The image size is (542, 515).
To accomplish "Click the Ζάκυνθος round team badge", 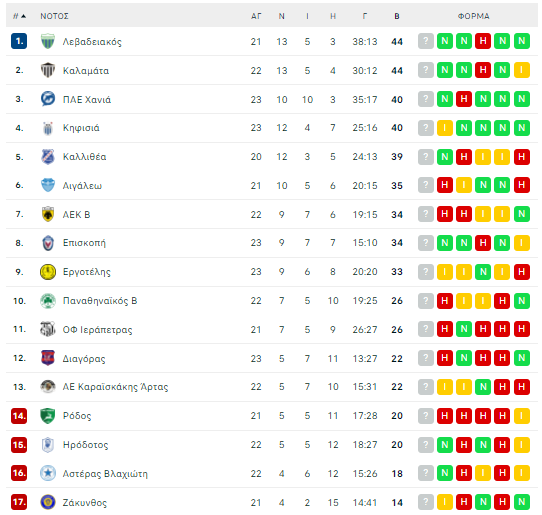I will click(x=48, y=502).
